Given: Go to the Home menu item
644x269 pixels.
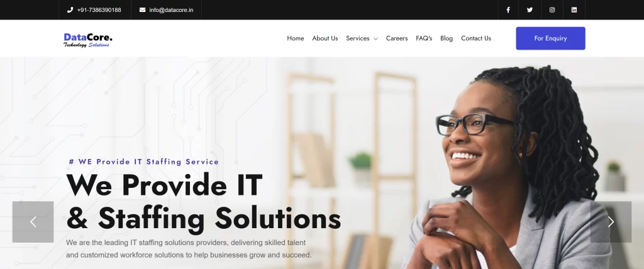Looking at the screenshot, I should click(x=296, y=38).
